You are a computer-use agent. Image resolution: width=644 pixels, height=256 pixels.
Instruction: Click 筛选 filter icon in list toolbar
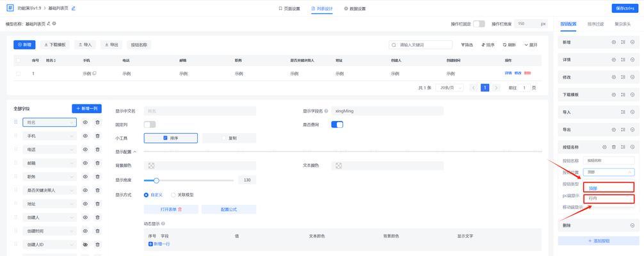click(463, 45)
